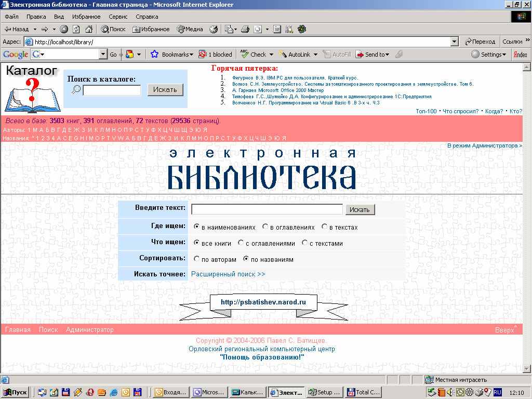Click the Discuss notepad toolbar icon

(277, 29)
